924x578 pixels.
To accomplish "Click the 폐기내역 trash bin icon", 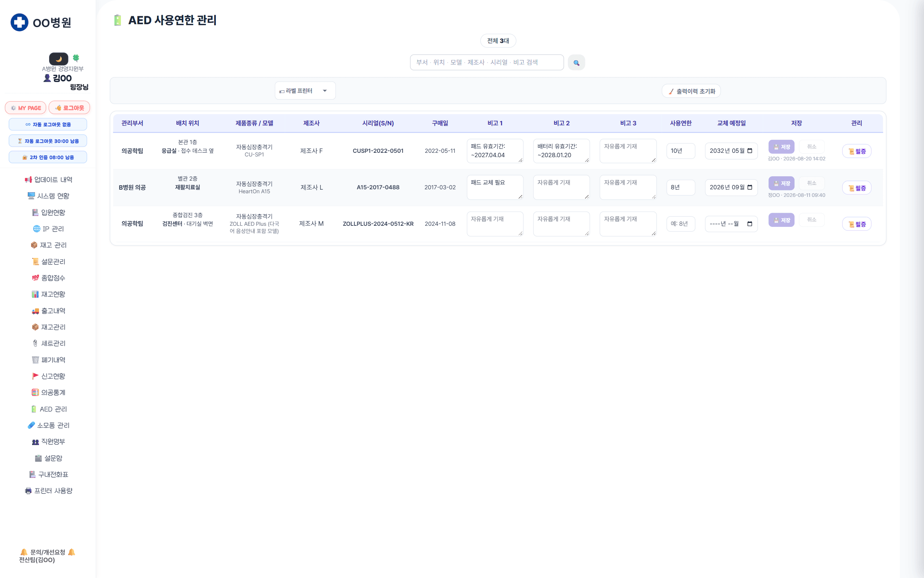I will coord(35,360).
